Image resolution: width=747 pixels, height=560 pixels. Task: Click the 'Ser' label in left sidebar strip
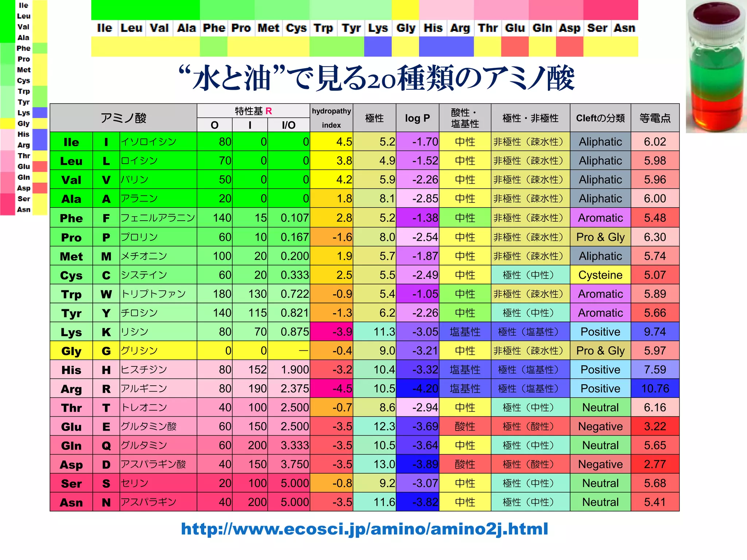(x=24, y=199)
